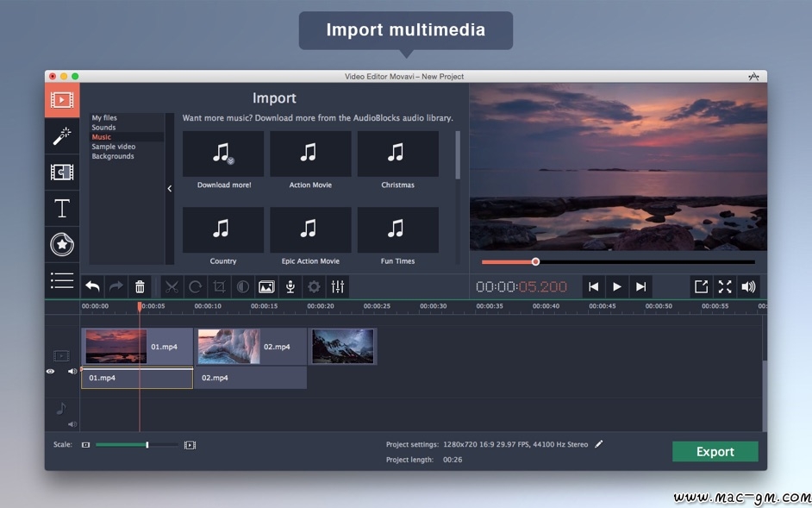This screenshot has width=812, height=508.
Task: Detach the preview window
Action: click(701, 286)
